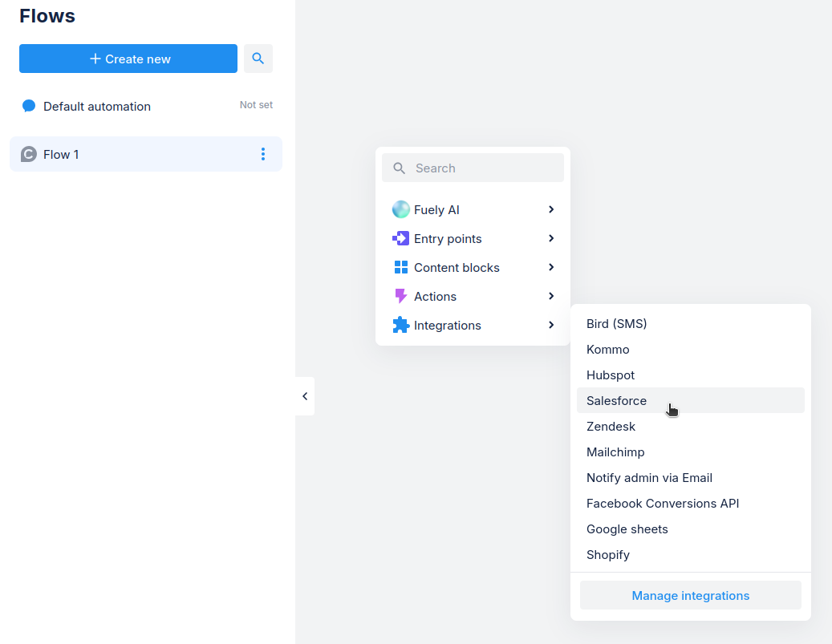The height and width of the screenshot is (644, 832).
Task: Click the flows search magnifier icon
Action: [x=258, y=59]
